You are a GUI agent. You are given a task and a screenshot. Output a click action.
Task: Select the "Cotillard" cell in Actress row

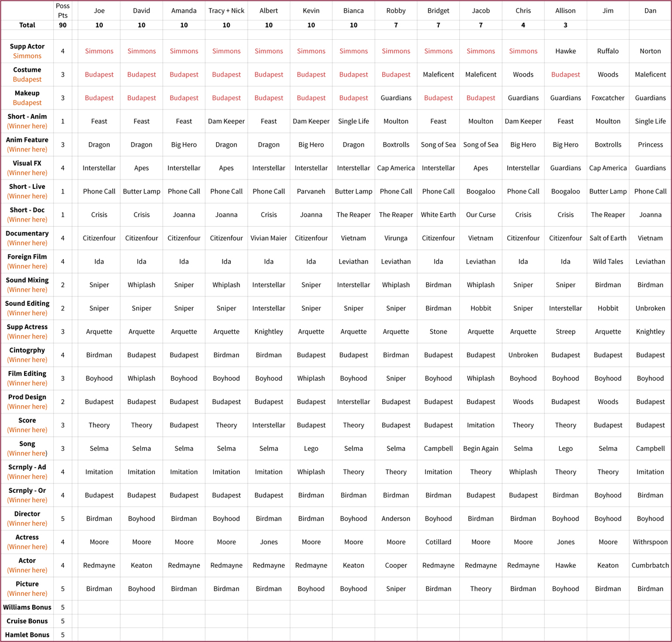click(438, 542)
